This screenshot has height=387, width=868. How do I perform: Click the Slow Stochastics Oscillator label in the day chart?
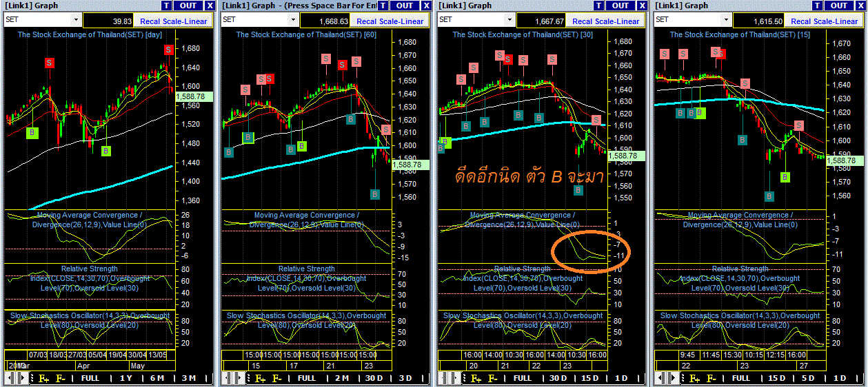coord(90,320)
